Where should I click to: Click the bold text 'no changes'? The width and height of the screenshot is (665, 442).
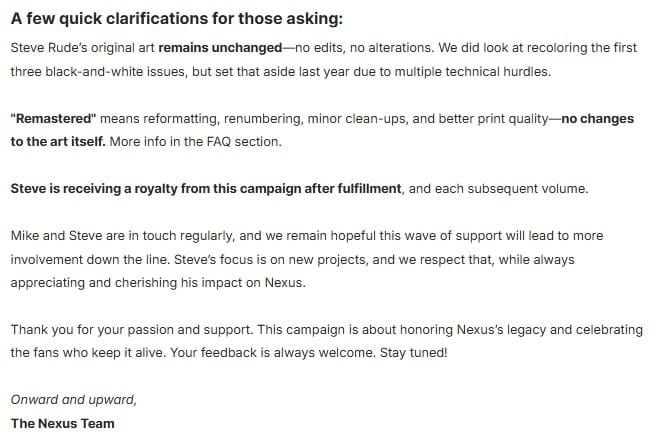pyautogui.click(x=597, y=118)
